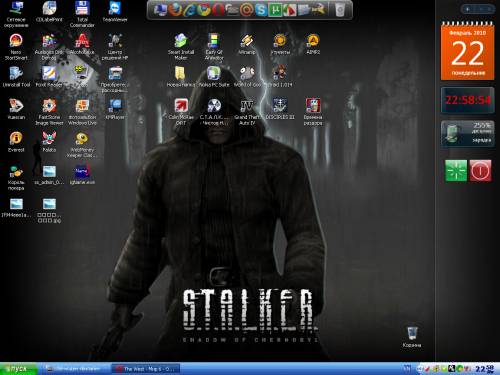Open the Пуск start menu button
Image resolution: width=500 pixels, height=375 pixels.
[19, 369]
